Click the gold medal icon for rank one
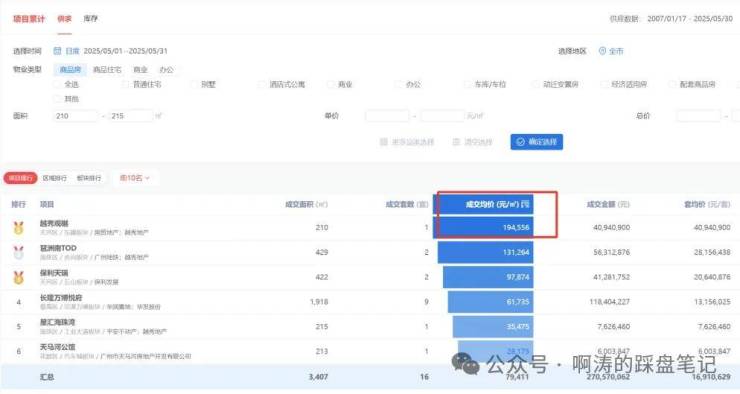The image size is (740, 394). 18,228
